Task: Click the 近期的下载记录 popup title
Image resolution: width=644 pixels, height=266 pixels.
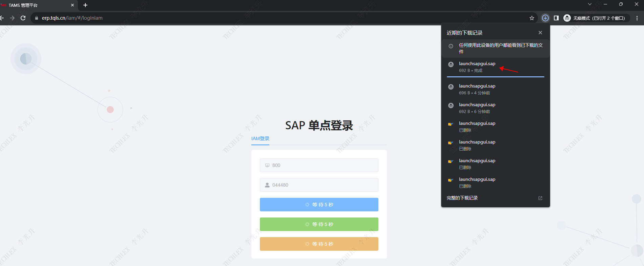Action: pos(464,33)
